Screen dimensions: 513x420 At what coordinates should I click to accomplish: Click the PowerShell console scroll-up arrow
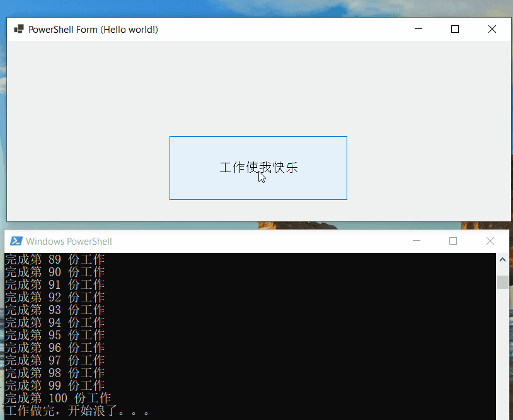click(x=502, y=260)
